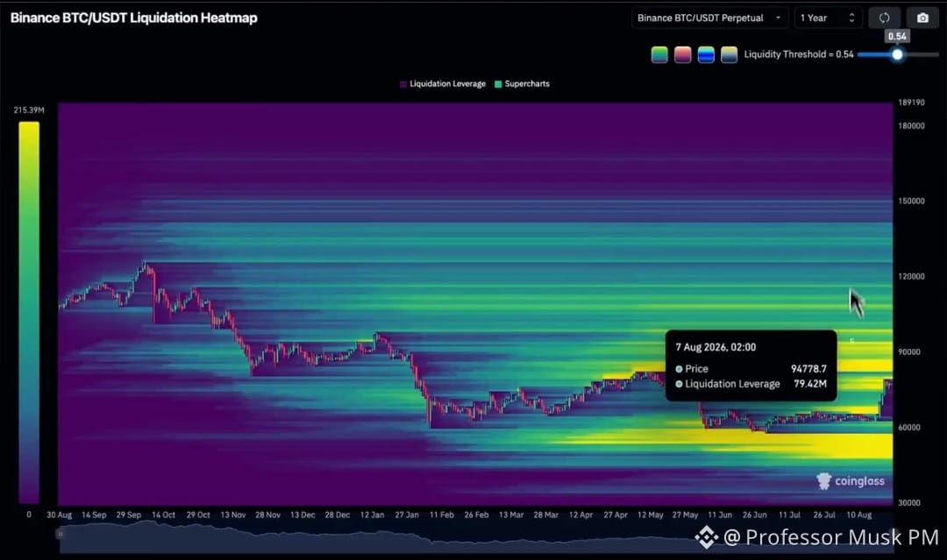The image size is (947, 560).
Task: Select the yellow-gray color theme swatch
Action: click(x=729, y=54)
